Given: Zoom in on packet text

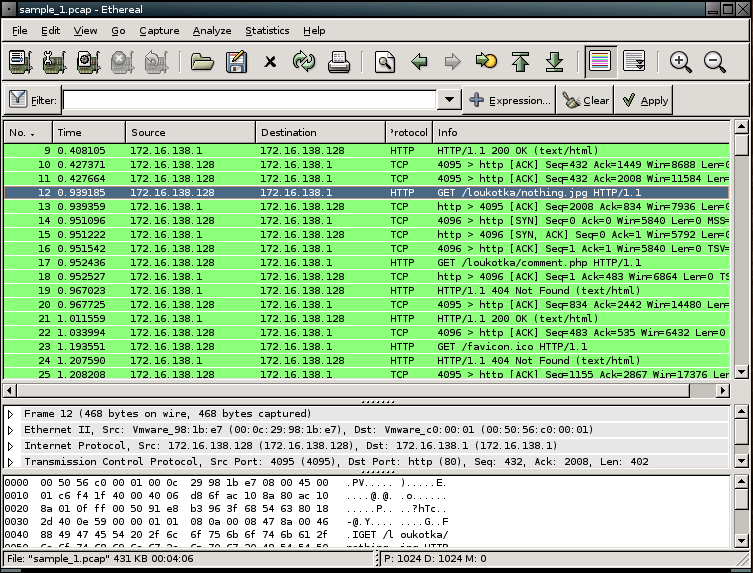Looking at the screenshot, I should point(680,62).
